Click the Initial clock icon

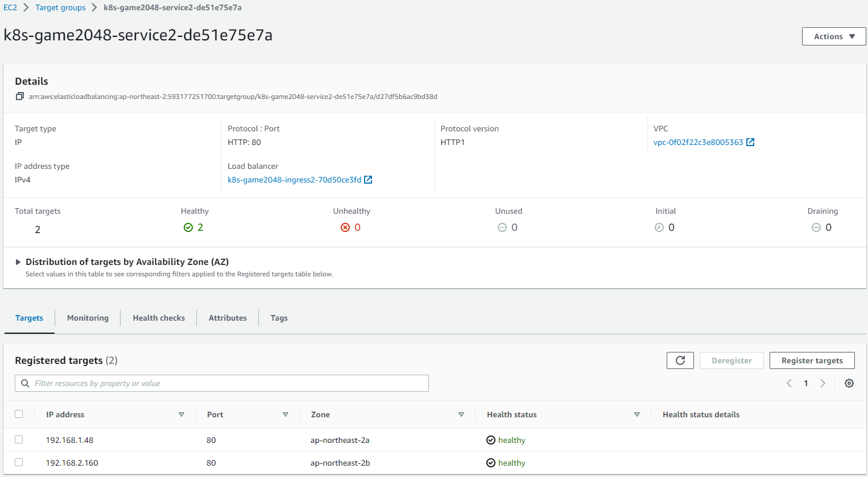pyautogui.click(x=659, y=227)
